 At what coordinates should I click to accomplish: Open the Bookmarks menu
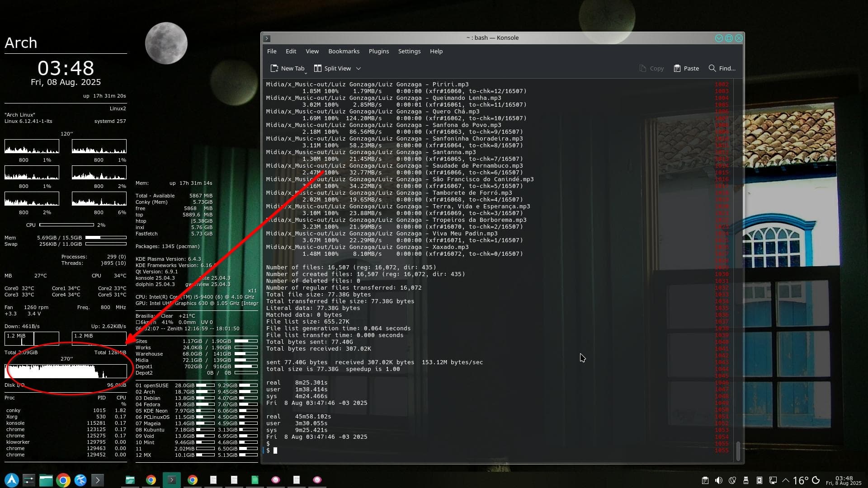pyautogui.click(x=344, y=51)
